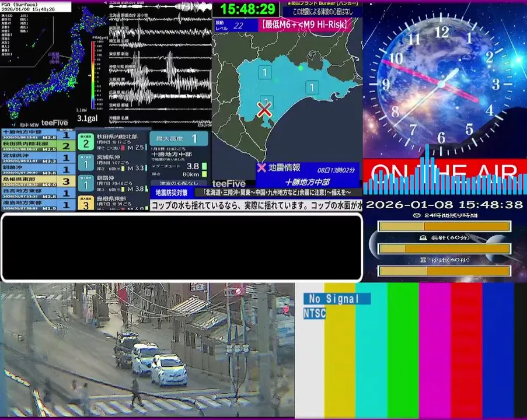The height and width of the screenshot is (420, 527).
Task: Click the seismograph waveform panel
Action: [160, 64]
